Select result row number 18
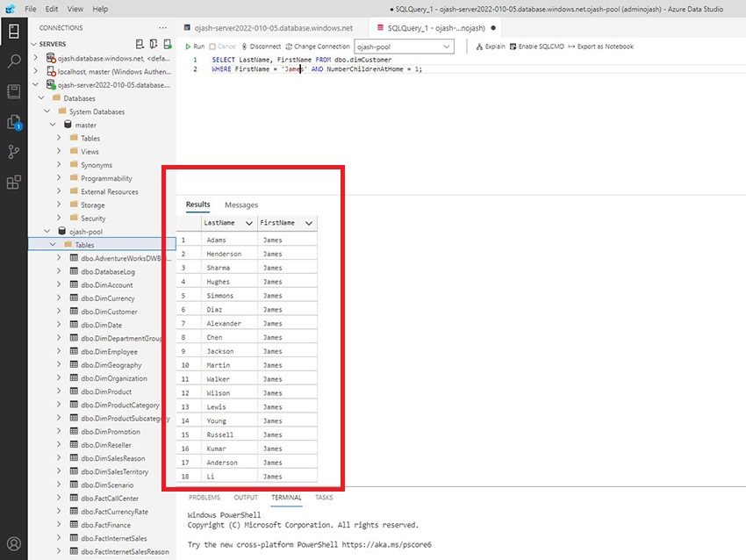Viewport: 746px width, 560px height. pyautogui.click(x=189, y=477)
